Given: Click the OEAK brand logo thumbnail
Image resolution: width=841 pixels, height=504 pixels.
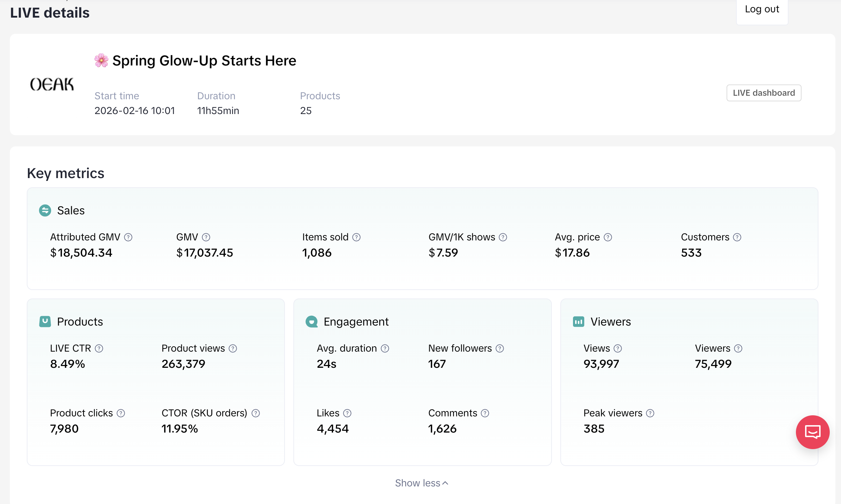Looking at the screenshot, I should pos(52,84).
